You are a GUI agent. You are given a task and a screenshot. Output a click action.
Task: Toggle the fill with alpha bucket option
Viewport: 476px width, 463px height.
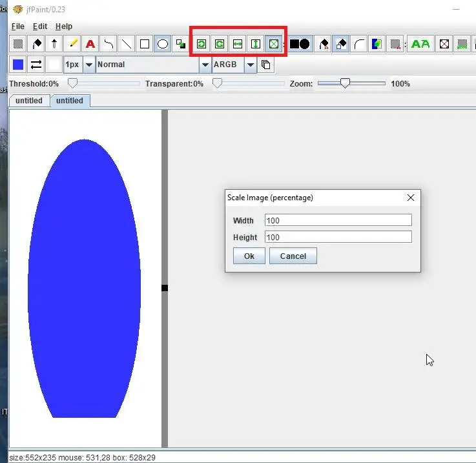coord(323,44)
